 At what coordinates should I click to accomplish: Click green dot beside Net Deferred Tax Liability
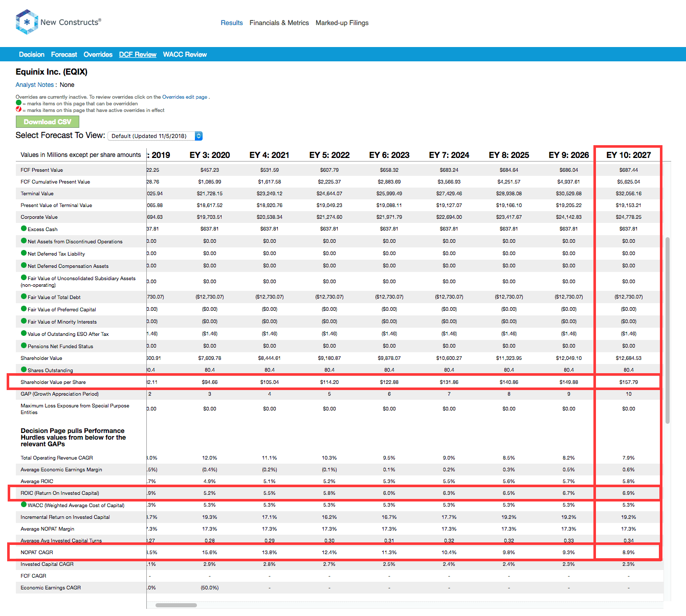click(x=24, y=253)
